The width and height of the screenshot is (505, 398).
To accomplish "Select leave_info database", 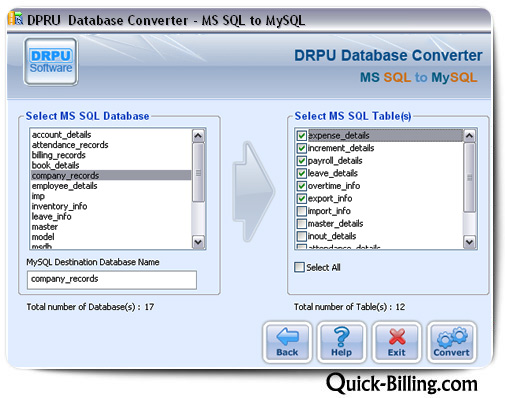I will [111, 217].
